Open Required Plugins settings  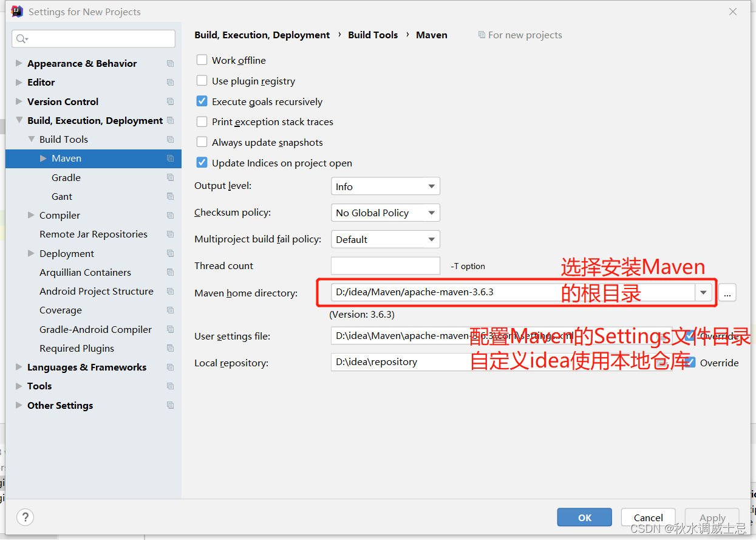click(77, 349)
